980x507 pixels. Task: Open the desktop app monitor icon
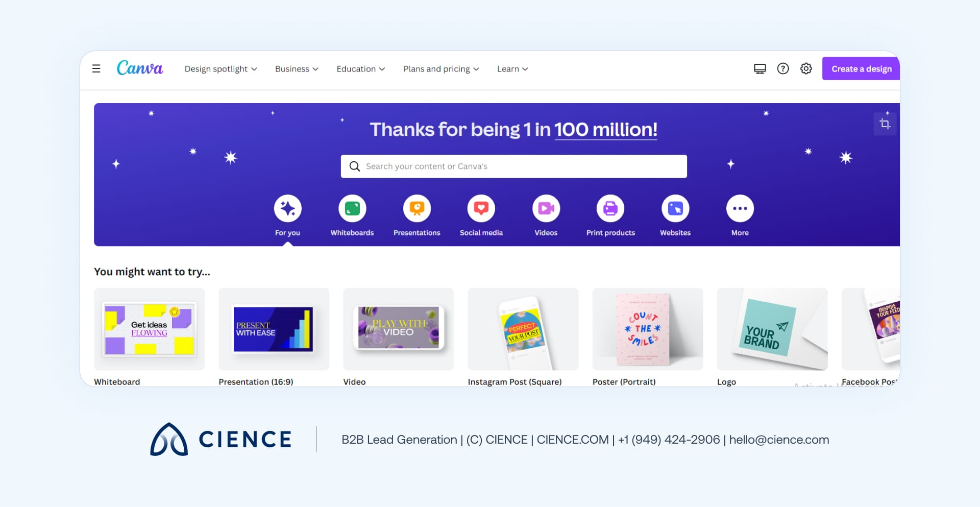click(759, 68)
